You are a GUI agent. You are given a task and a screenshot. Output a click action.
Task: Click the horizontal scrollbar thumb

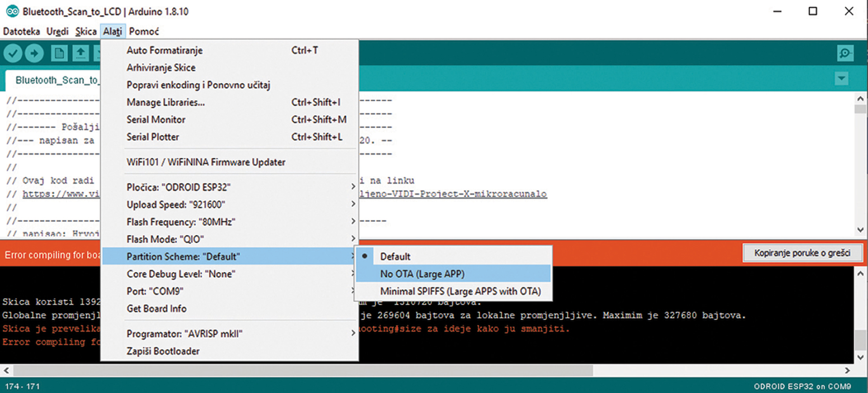tap(303, 371)
